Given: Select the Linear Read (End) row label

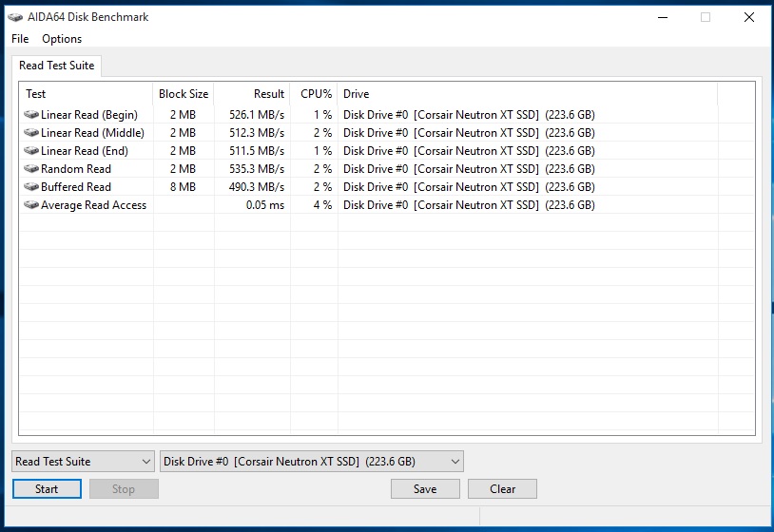Looking at the screenshot, I should coord(85,151).
